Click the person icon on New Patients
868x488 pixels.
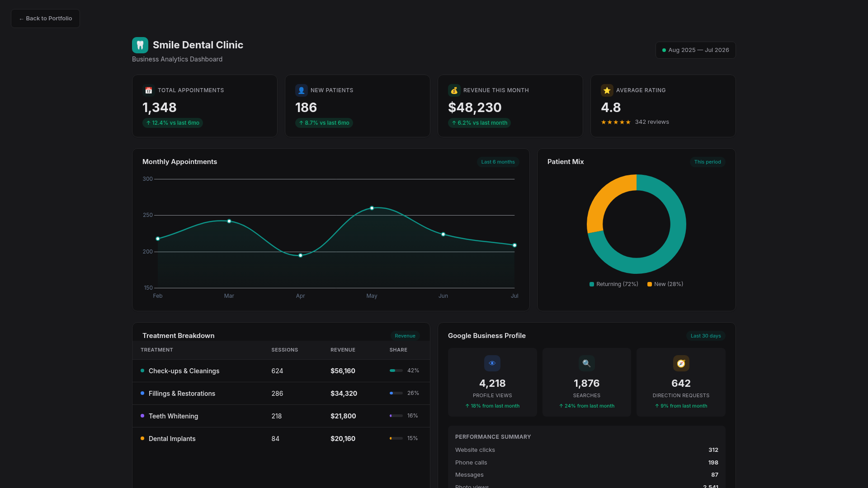click(x=302, y=90)
